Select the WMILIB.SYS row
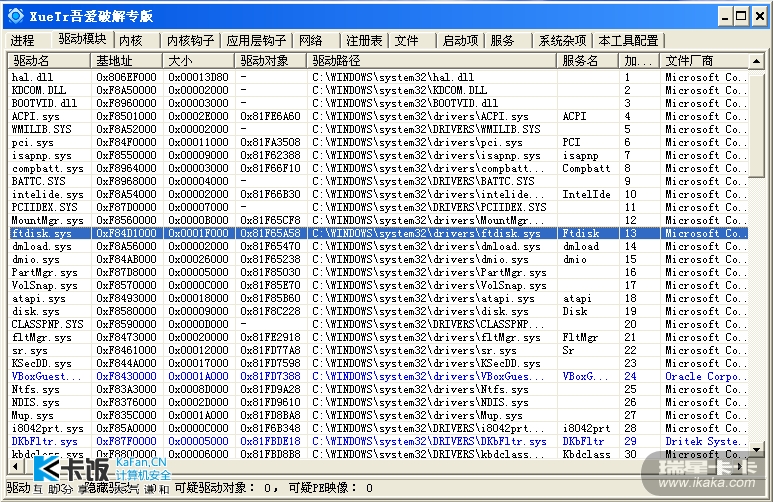This screenshot has width=773, height=502. point(378,129)
